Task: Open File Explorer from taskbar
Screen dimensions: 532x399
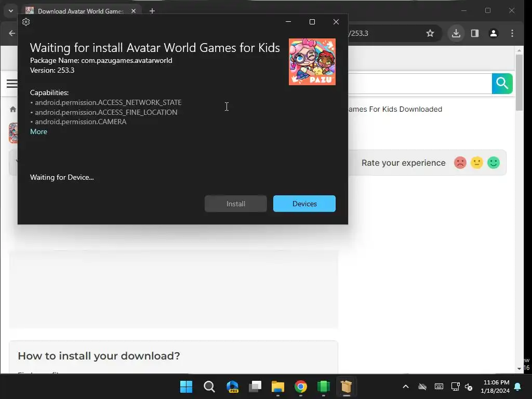Action: [x=278, y=387]
